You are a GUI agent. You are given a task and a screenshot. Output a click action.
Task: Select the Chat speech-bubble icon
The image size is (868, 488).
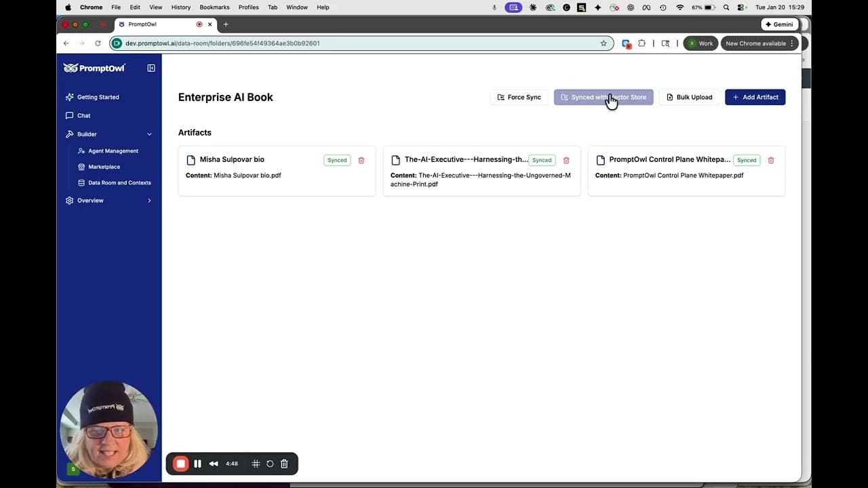pyautogui.click(x=70, y=115)
